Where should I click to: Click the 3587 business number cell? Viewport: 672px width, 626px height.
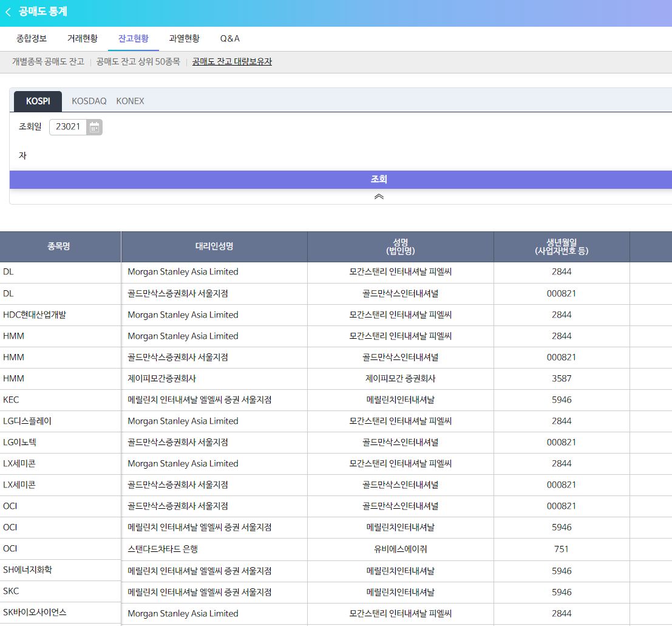tap(562, 379)
